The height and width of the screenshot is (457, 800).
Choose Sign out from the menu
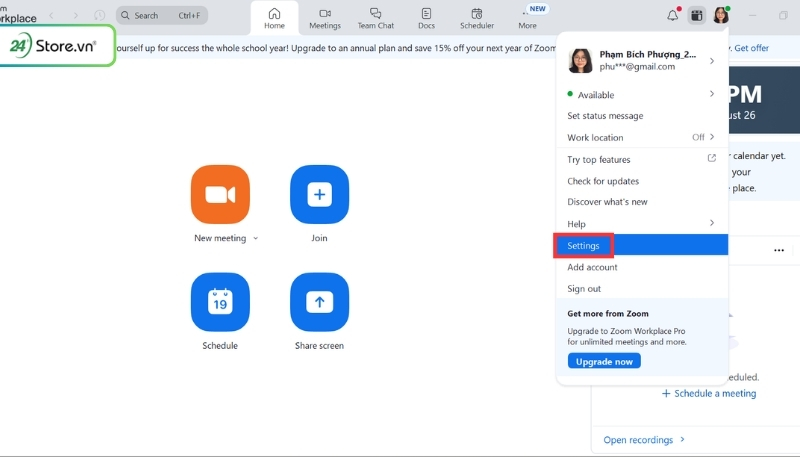point(584,289)
